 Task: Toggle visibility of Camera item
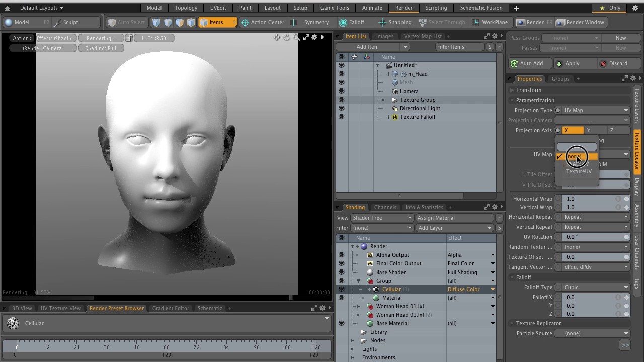pyautogui.click(x=342, y=91)
